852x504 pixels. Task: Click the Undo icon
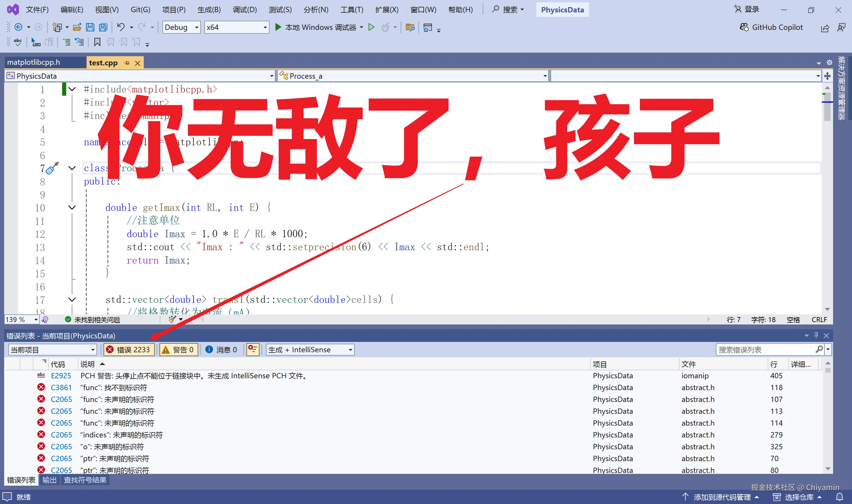(x=122, y=27)
